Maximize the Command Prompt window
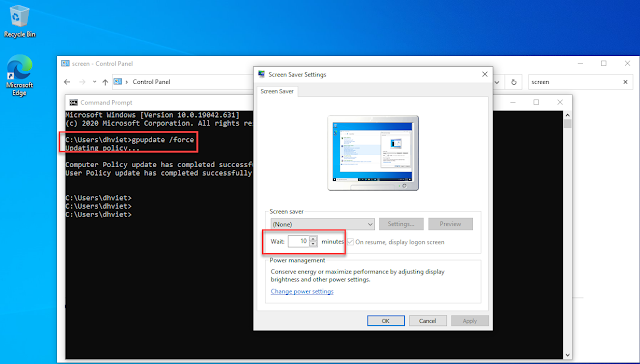The height and width of the screenshot is (364, 640). [x=536, y=102]
